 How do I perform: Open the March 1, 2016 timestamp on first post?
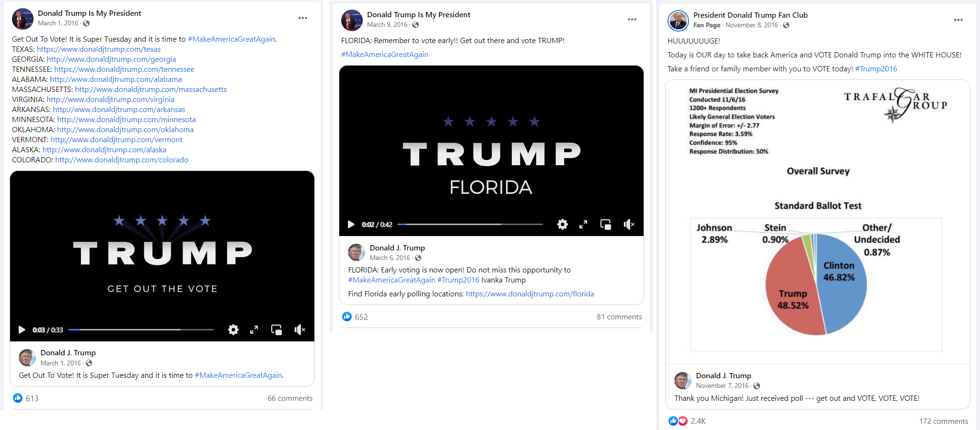[x=58, y=23]
